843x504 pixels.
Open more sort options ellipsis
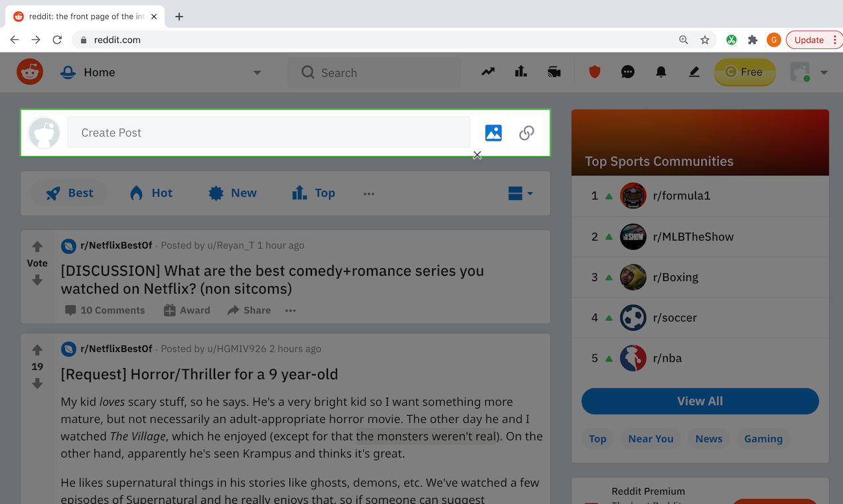[x=369, y=194]
